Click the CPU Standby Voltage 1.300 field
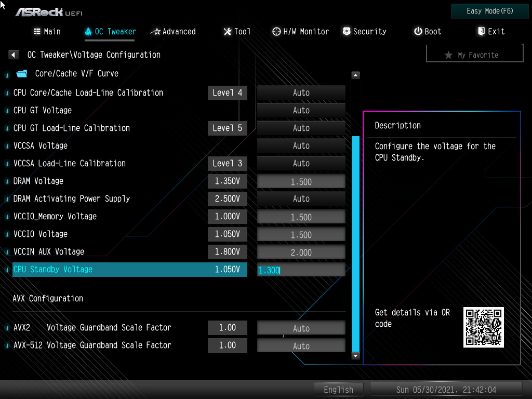Viewport: 532px width, 399px height. pyautogui.click(x=301, y=270)
